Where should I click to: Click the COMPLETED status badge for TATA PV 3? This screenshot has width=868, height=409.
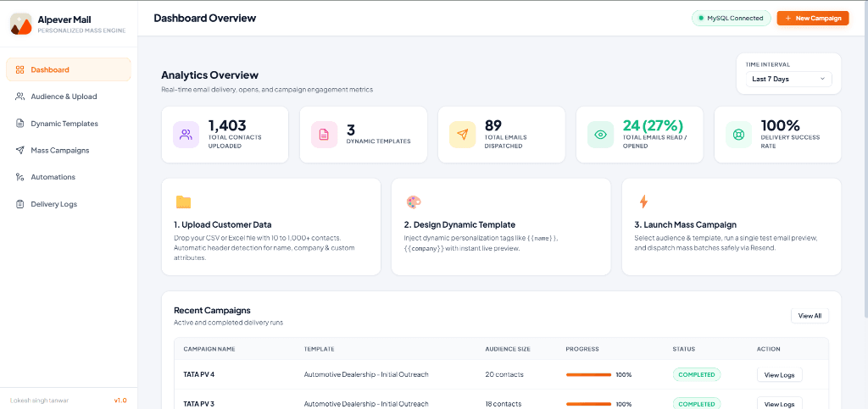click(x=697, y=404)
